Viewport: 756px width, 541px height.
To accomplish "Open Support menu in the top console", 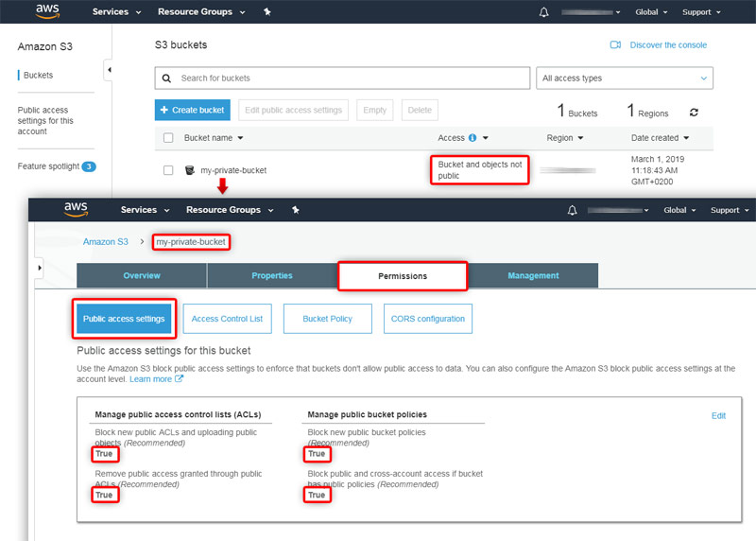I will click(x=701, y=12).
